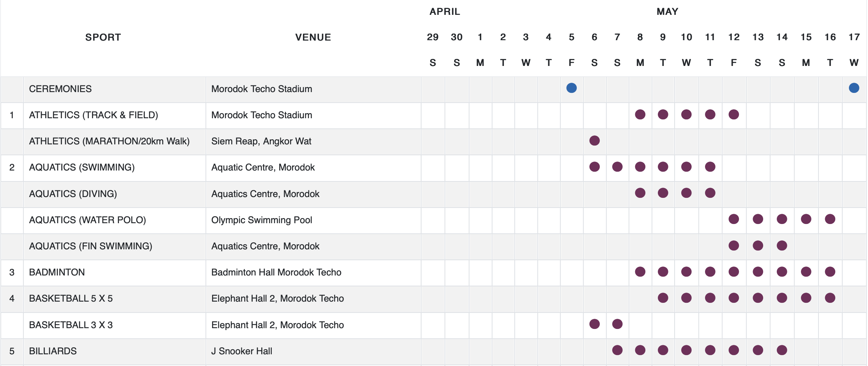Select the BADMINTON sport name
Viewport: 868px width, 366px height.
(57, 272)
